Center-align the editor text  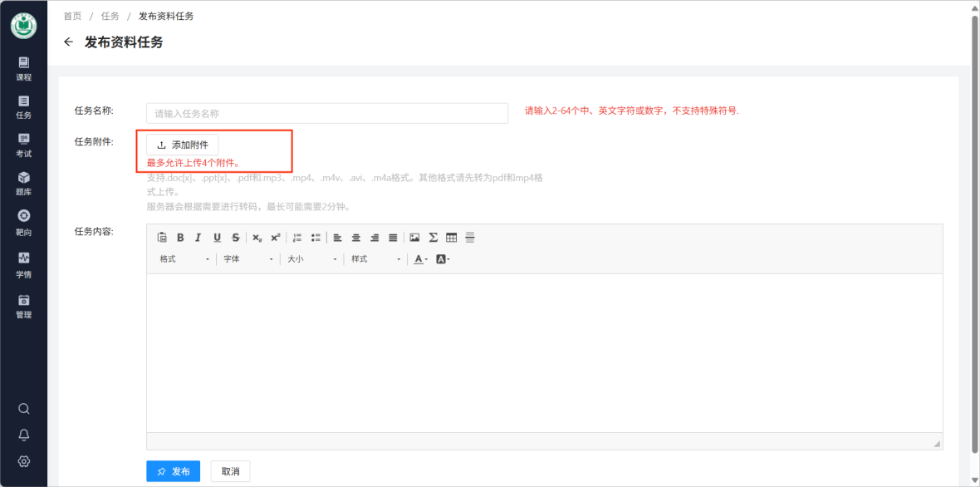[356, 238]
